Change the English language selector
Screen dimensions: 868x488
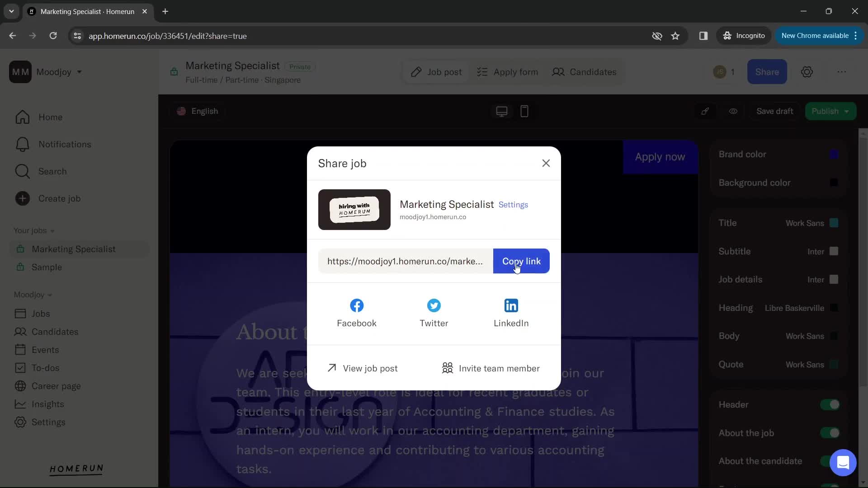(x=198, y=111)
